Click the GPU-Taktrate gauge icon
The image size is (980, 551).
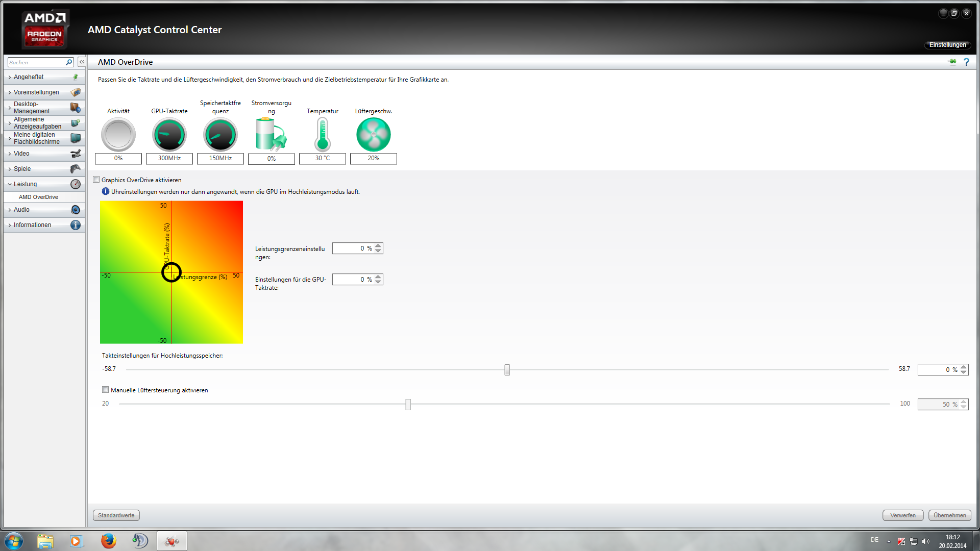[x=169, y=135]
